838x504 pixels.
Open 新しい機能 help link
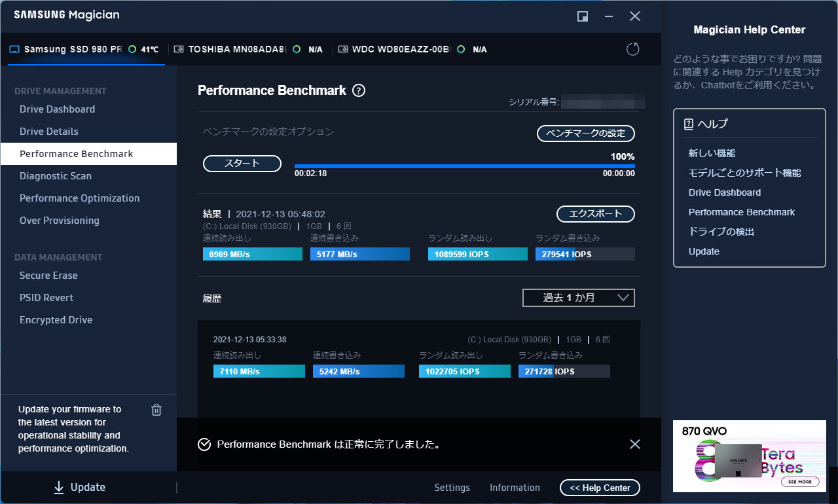coord(712,153)
